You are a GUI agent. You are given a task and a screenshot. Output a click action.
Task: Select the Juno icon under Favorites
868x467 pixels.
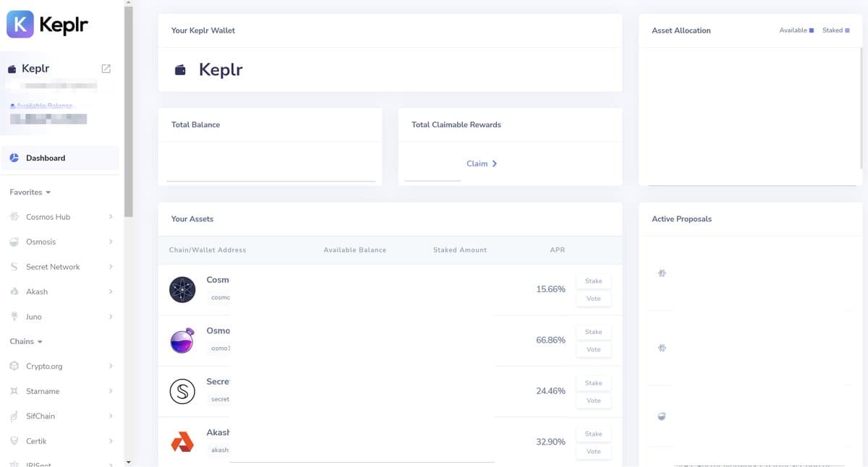click(x=13, y=317)
